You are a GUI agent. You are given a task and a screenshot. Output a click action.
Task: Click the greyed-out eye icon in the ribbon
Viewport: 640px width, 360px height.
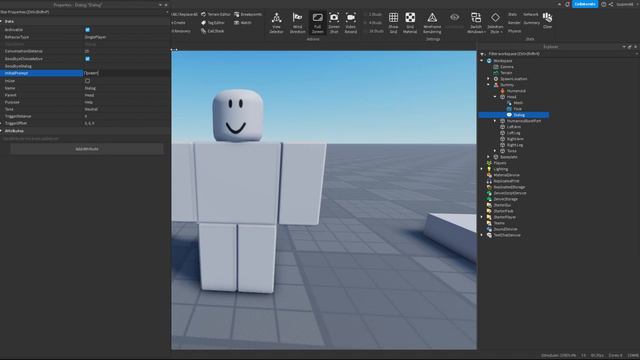point(454,18)
